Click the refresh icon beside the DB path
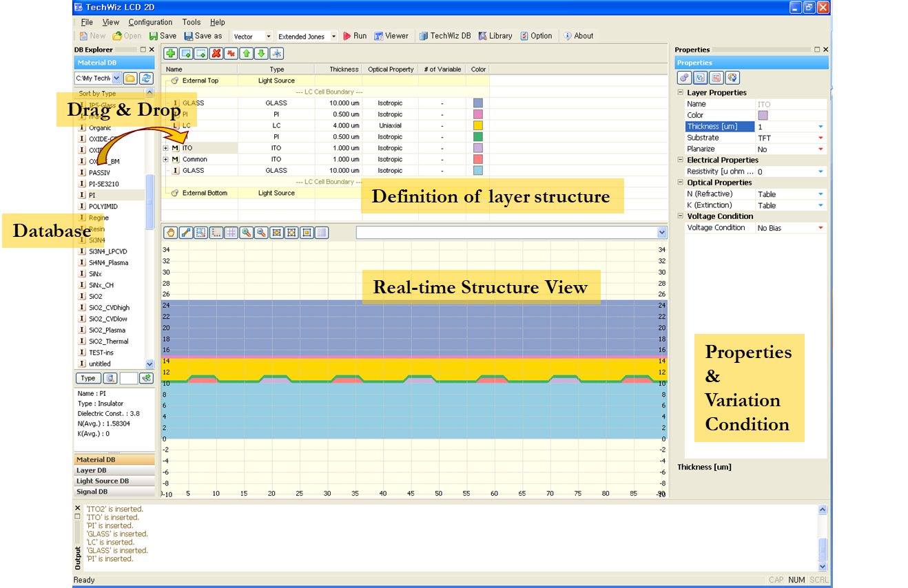 (x=146, y=78)
